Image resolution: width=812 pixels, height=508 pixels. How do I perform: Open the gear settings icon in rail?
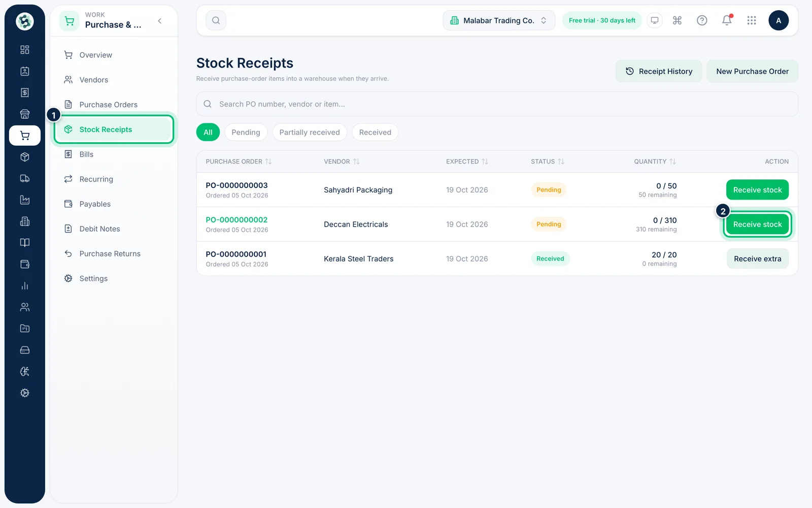click(x=24, y=393)
